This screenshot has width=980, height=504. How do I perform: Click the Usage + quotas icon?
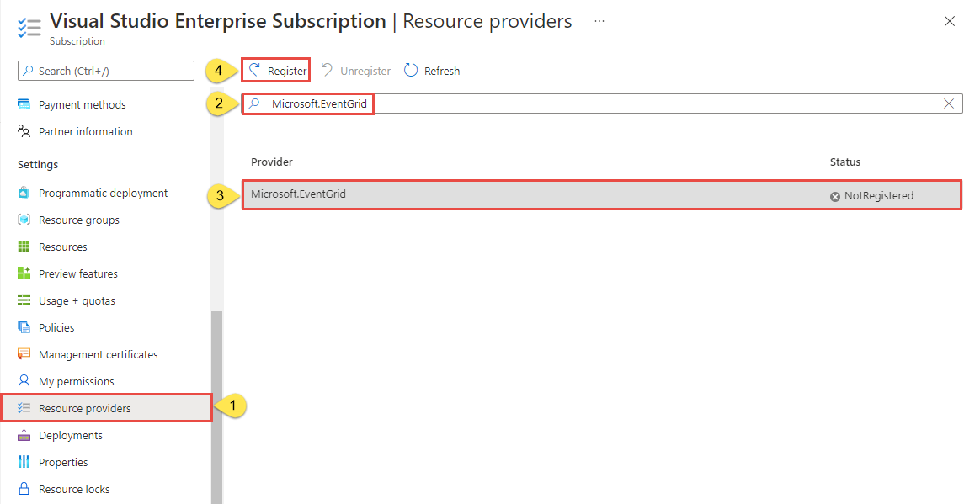tap(25, 300)
